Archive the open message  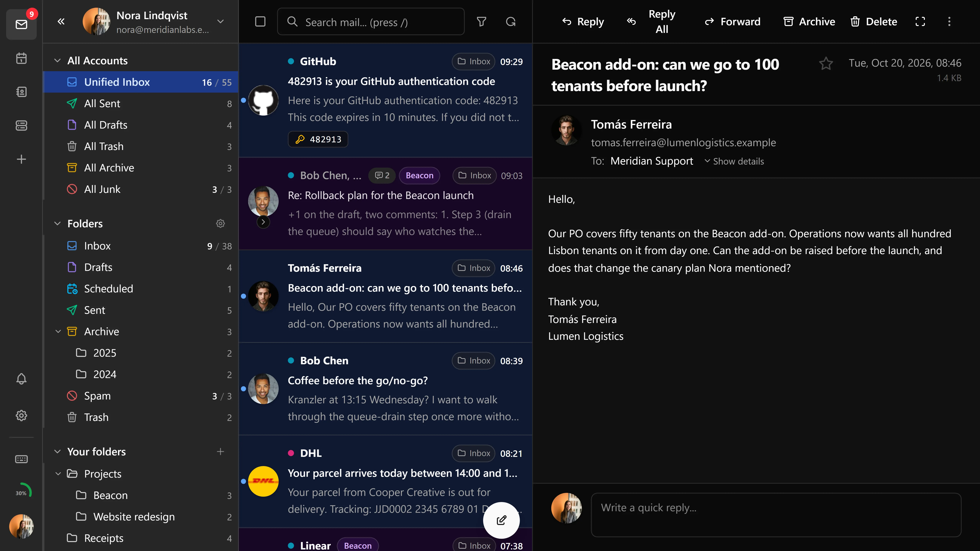[x=810, y=22]
